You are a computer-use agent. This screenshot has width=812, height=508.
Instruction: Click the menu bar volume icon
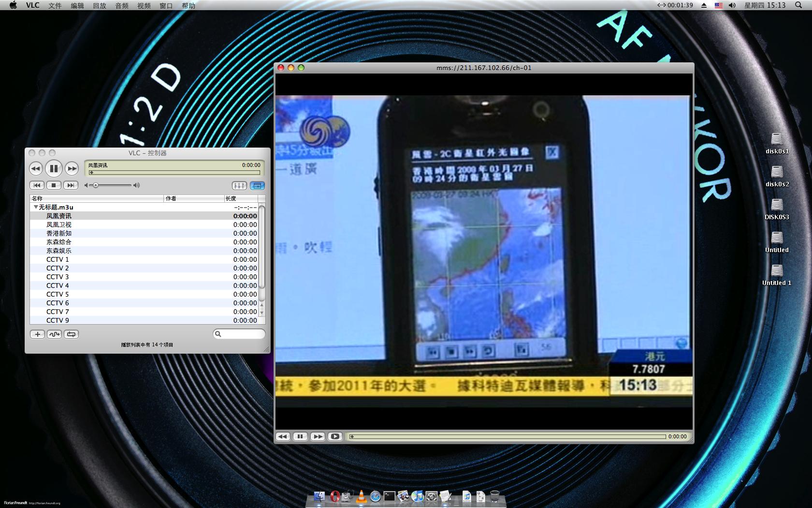point(732,5)
